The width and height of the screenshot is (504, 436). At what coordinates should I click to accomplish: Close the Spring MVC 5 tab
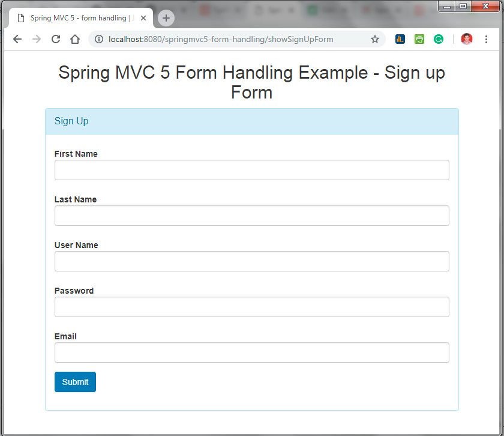143,18
